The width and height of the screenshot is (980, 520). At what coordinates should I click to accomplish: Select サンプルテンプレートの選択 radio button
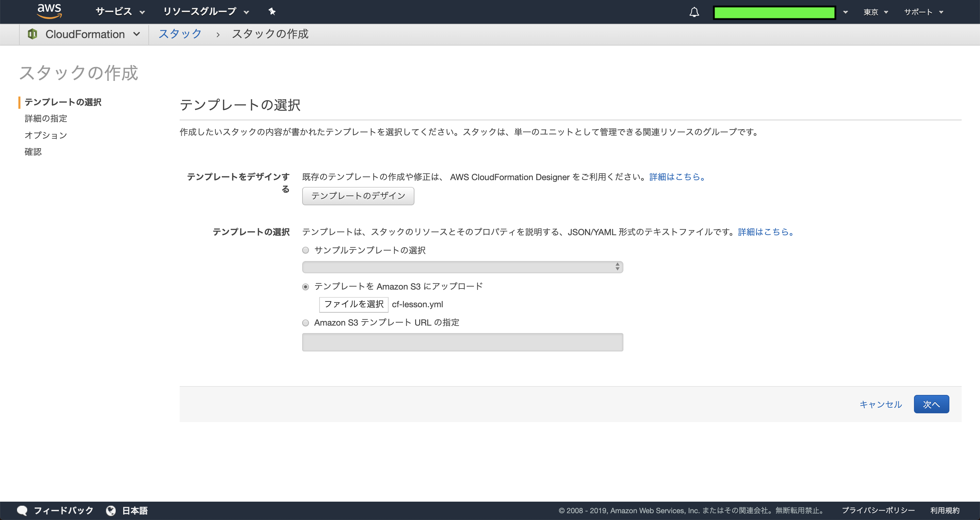pos(305,250)
